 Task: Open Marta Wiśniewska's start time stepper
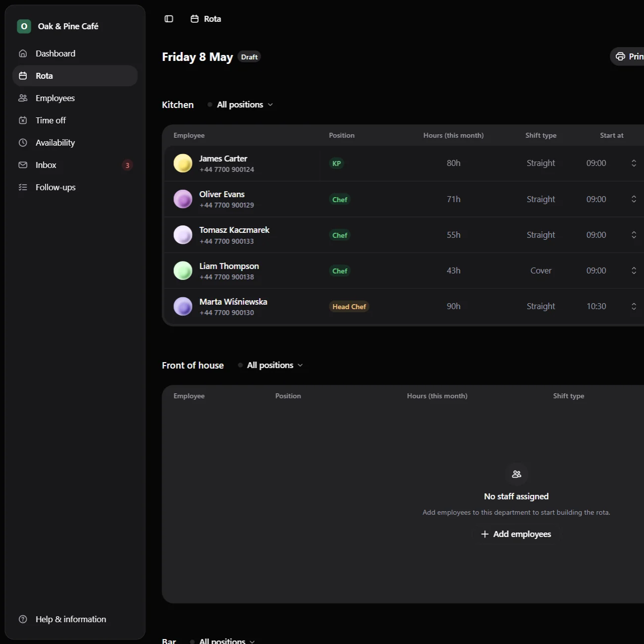pyautogui.click(x=634, y=306)
